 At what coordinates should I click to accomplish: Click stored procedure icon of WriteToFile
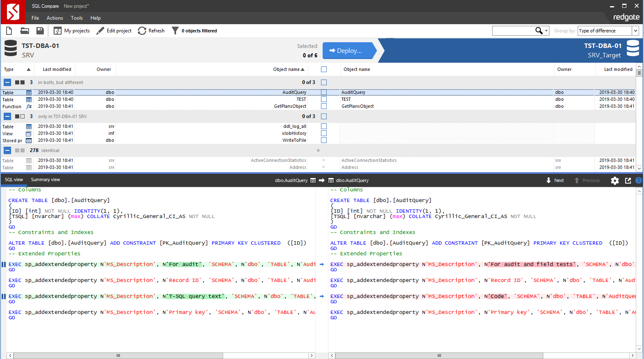pos(29,141)
